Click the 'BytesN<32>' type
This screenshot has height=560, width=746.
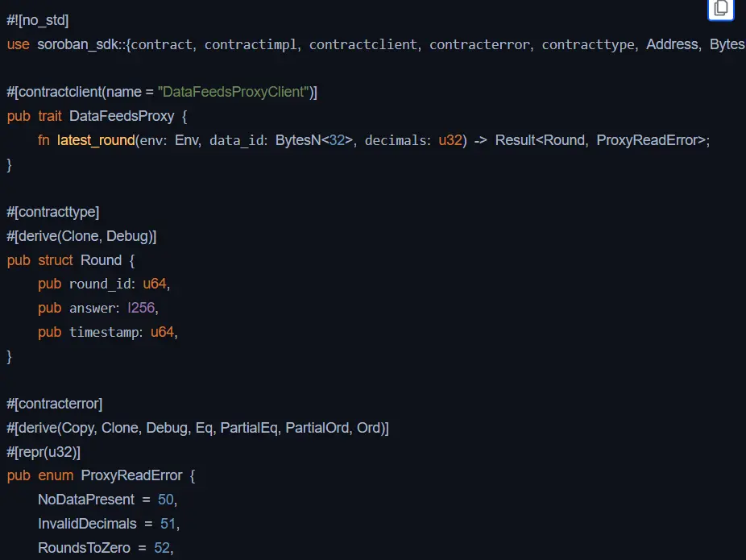314,140
